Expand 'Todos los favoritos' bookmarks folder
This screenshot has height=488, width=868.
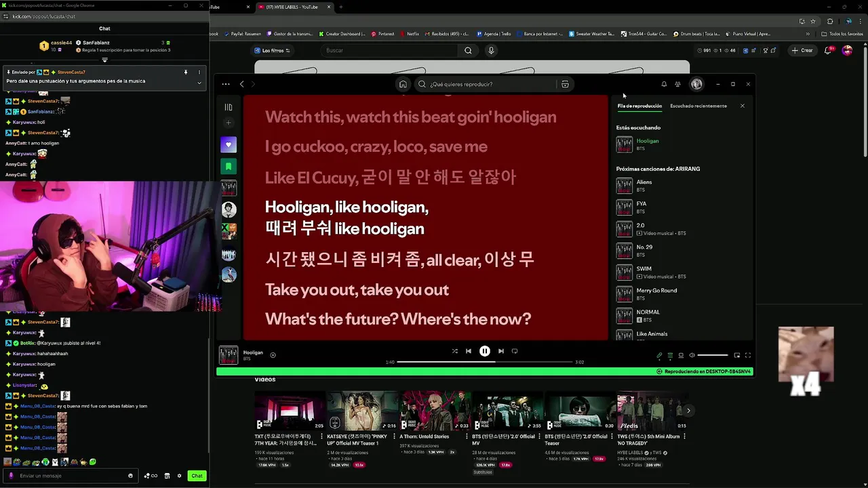(x=842, y=34)
